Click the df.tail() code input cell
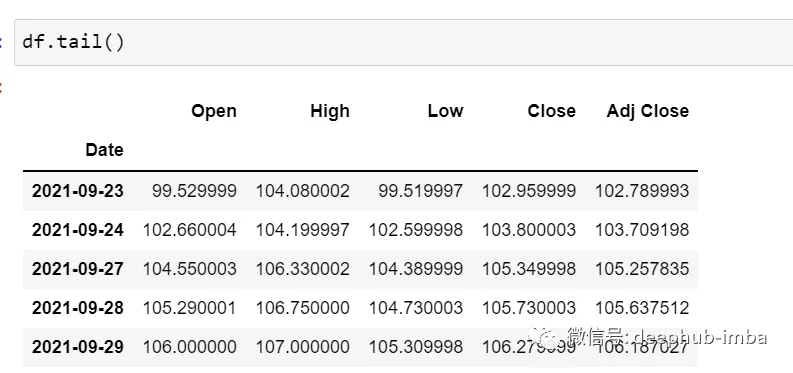Viewport: 793px width, 373px height. [x=404, y=42]
